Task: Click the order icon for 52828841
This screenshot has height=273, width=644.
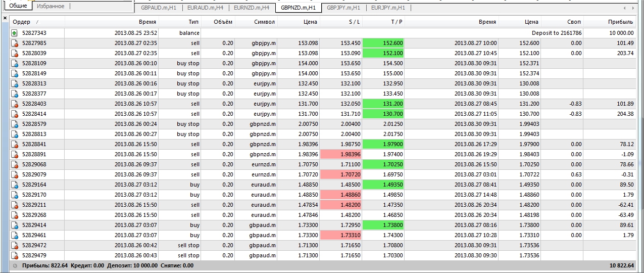Action: (15, 144)
